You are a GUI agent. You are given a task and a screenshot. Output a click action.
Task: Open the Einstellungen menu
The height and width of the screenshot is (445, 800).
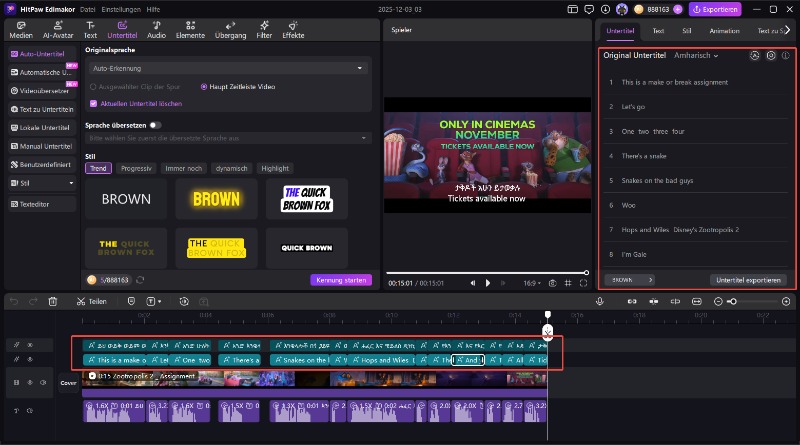click(x=121, y=9)
